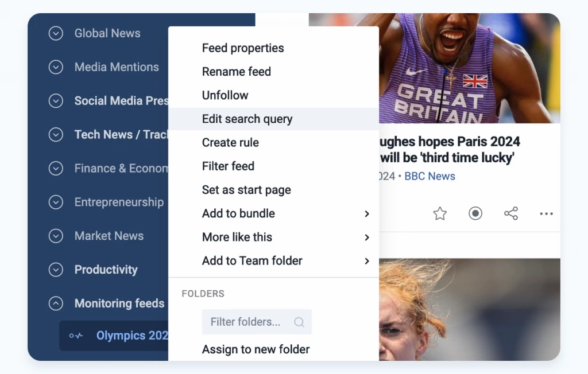Open Feed properties
Screen dimensions: 588x374
tap(243, 48)
